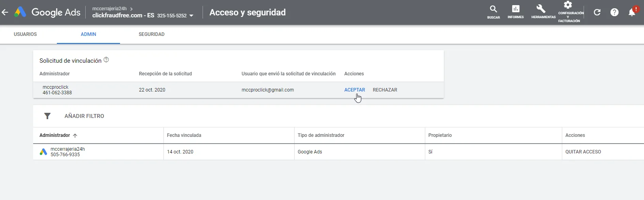The image size is (644, 200).
Task: Switch to the Usuarios tab
Action: 25,34
